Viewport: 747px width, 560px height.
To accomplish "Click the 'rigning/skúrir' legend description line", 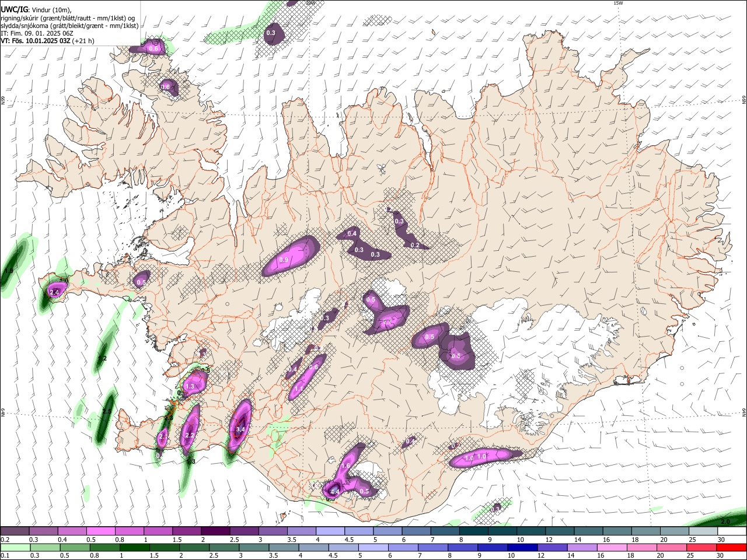I will pos(68,17).
